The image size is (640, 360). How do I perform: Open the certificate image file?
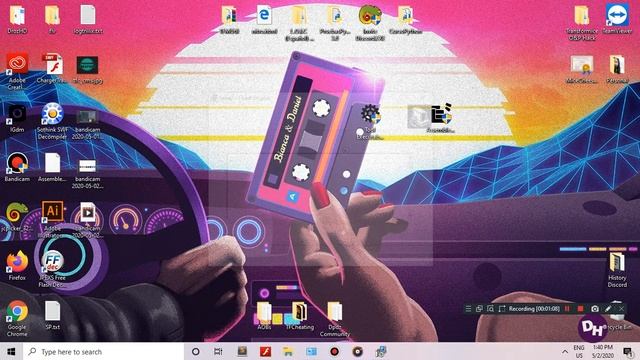[x=582, y=69]
